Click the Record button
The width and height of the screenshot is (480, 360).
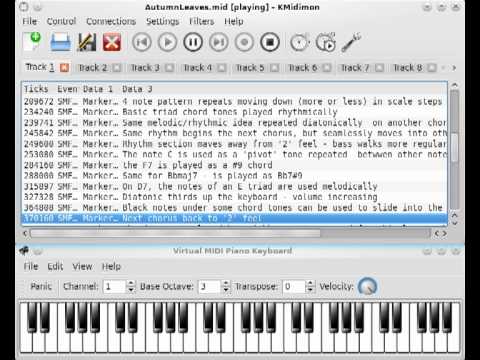tap(244, 43)
